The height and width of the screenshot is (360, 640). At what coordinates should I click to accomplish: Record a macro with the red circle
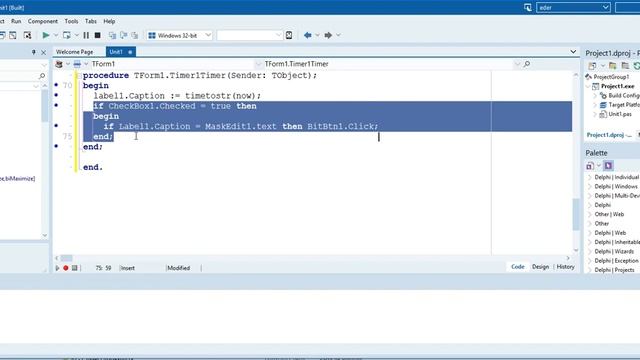pyautogui.click(x=66, y=268)
